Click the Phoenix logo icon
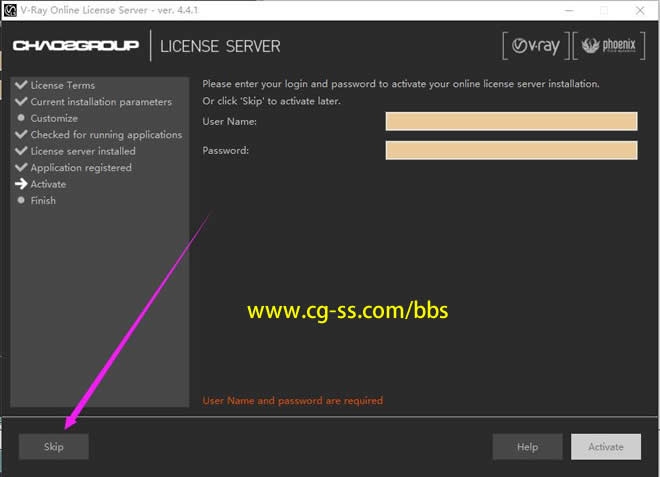The height and width of the screenshot is (477, 660). tap(609, 46)
